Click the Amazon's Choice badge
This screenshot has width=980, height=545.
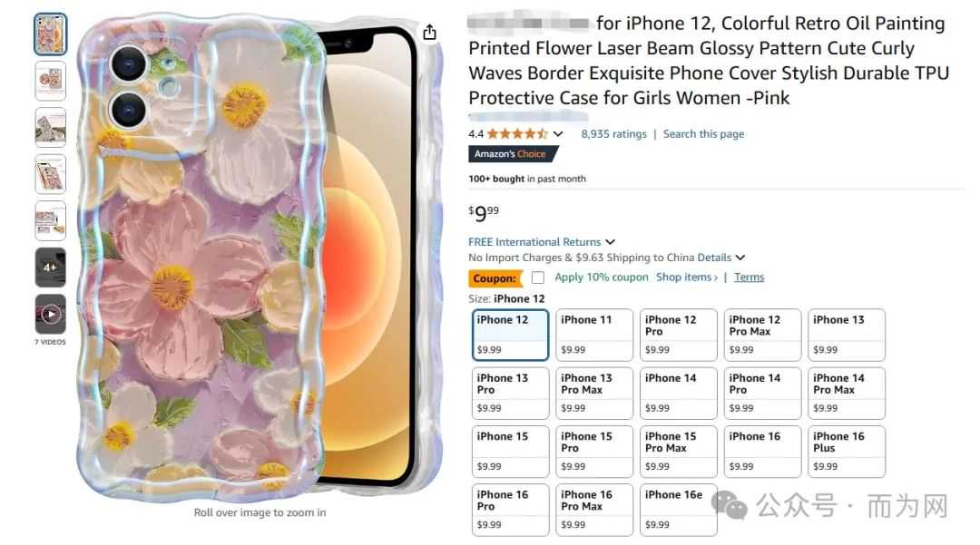pyautogui.click(x=511, y=154)
